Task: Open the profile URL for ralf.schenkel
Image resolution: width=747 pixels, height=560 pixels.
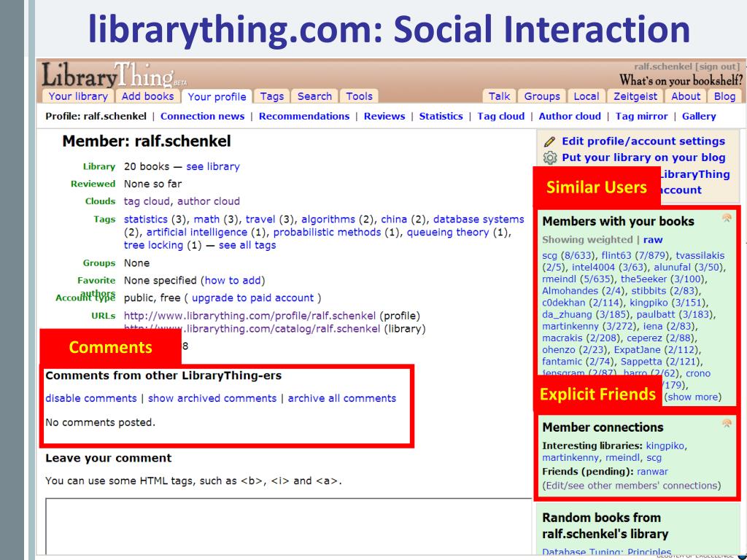Action: tap(249, 316)
